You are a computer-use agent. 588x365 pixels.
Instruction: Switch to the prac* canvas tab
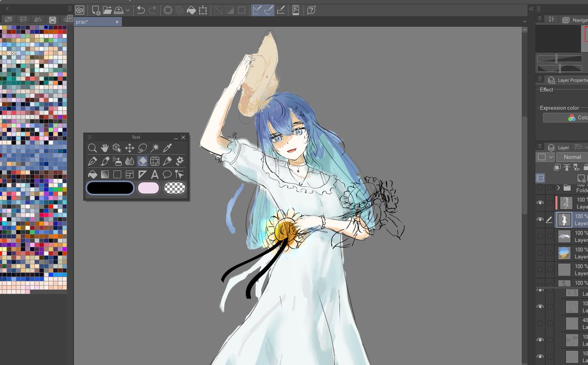[x=98, y=22]
